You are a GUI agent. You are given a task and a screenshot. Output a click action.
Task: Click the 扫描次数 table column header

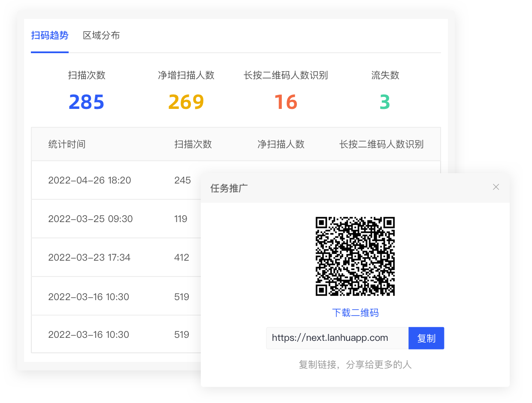[x=193, y=144]
